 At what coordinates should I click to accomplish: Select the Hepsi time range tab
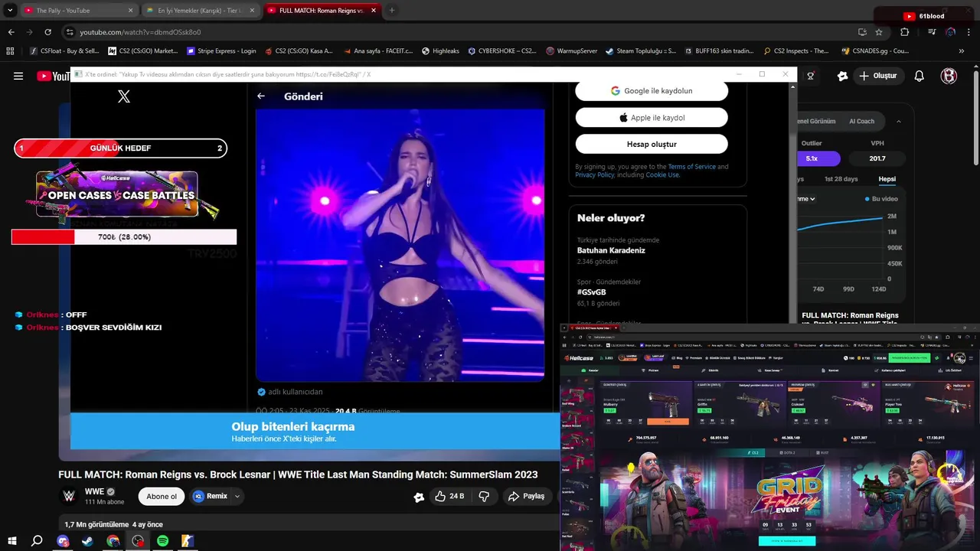tap(887, 179)
